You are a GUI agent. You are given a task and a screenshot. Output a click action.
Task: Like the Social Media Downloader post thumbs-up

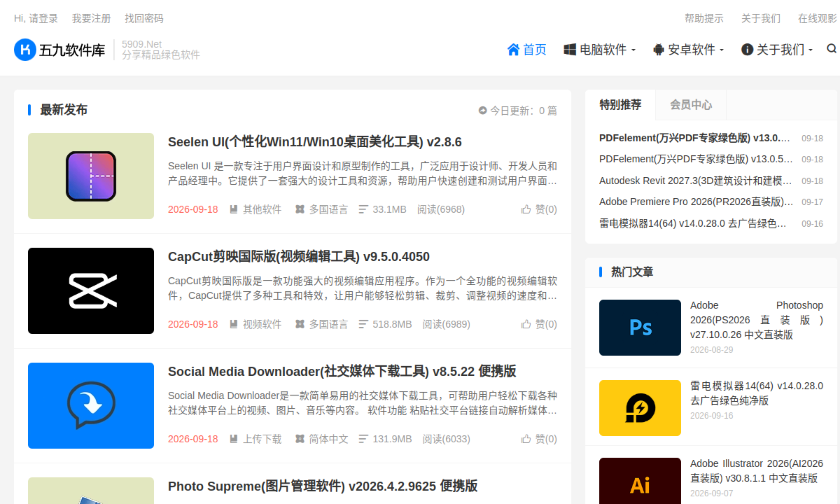(526, 439)
